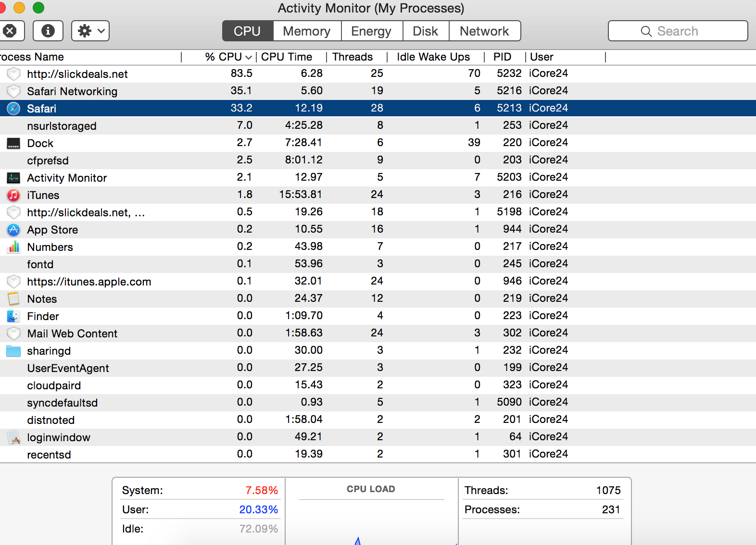Click the System CPU percentage 7.58%

(262, 490)
